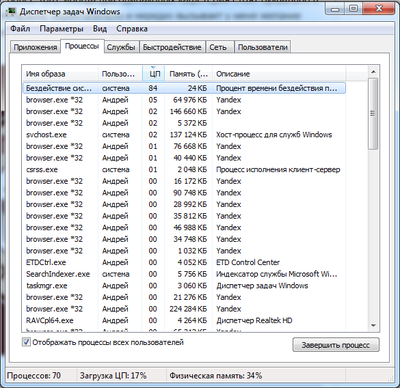Select the Бездействие системы process row
400x388 pixels.
(184, 88)
